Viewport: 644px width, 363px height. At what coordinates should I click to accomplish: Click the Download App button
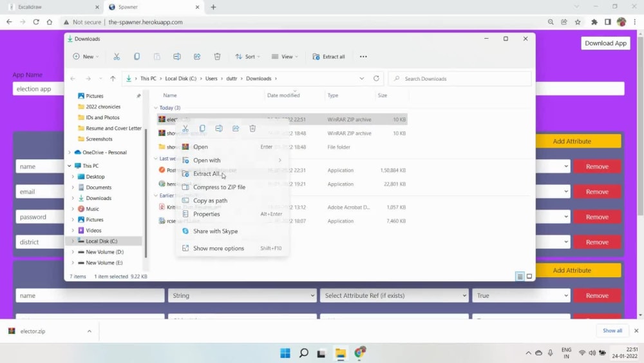(605, 43)
